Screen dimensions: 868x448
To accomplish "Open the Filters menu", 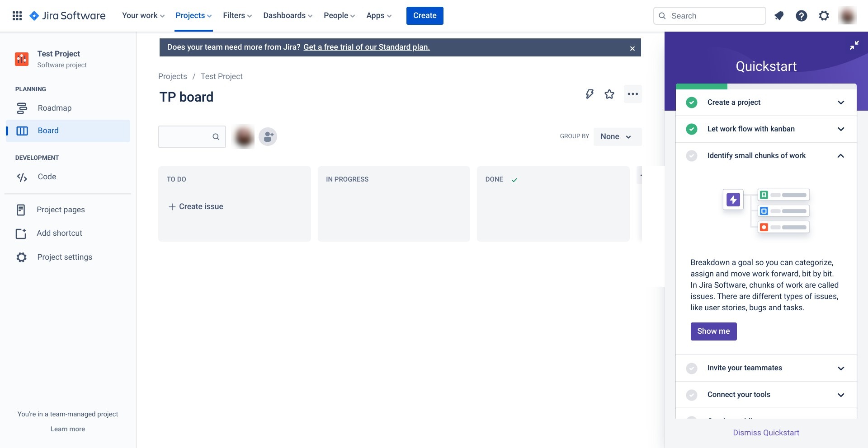I will coord(237,16).
